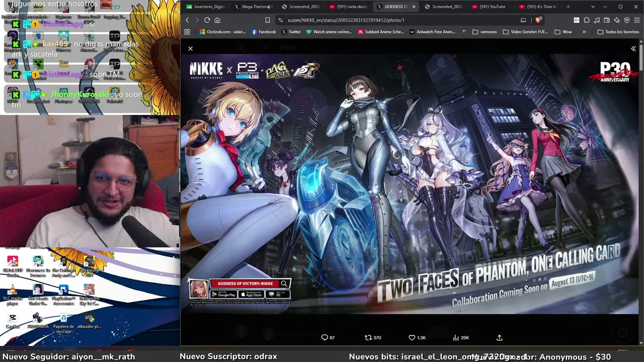Open the extensions puzzle-piece menu
This screenshot has width=644, height=362.
point(587,20)
